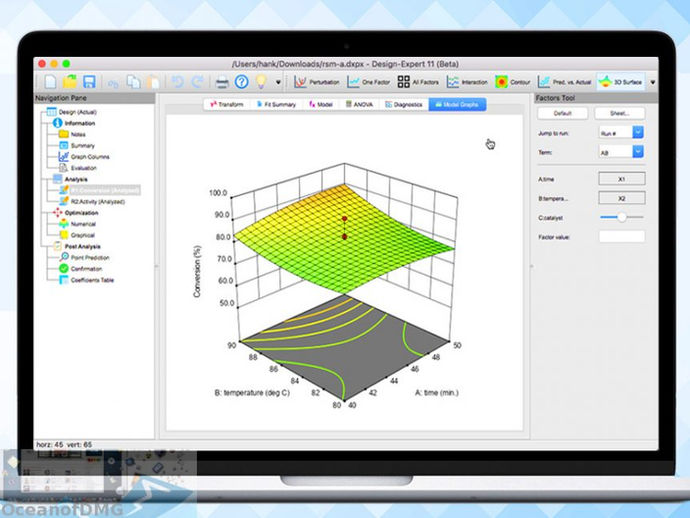Select the Model Graphs tab
This screenshot has height=518, width=690.
[457, 104]
